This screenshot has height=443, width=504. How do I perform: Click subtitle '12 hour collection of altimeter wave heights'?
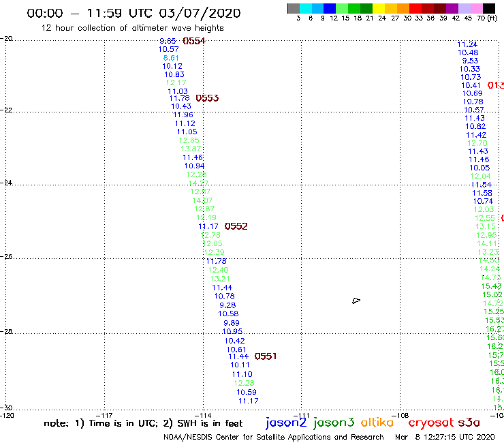[132, 28]
